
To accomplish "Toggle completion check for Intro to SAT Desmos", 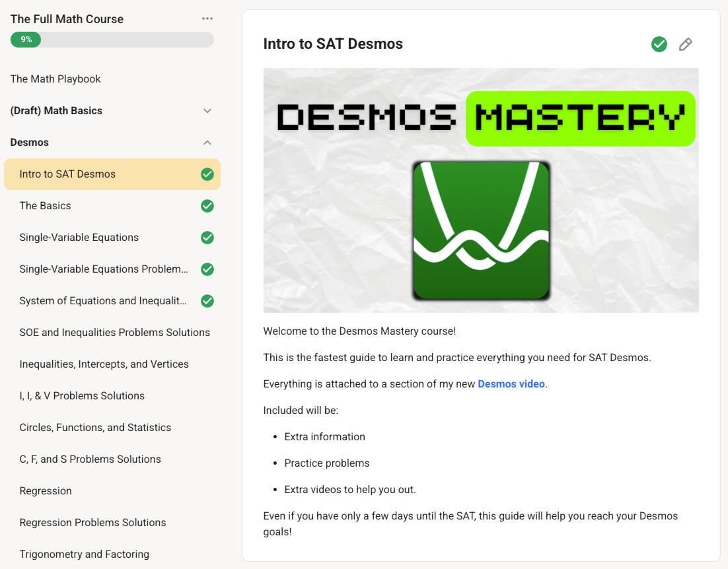I will point(207,174).
